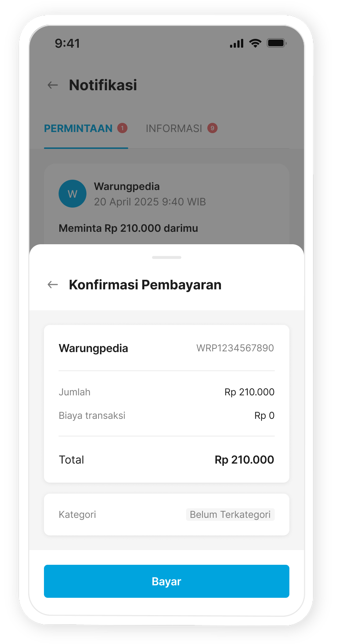337x644 pixels.
Task: Open Meminta Rp 210.000 darimu request
Action: 129,228
